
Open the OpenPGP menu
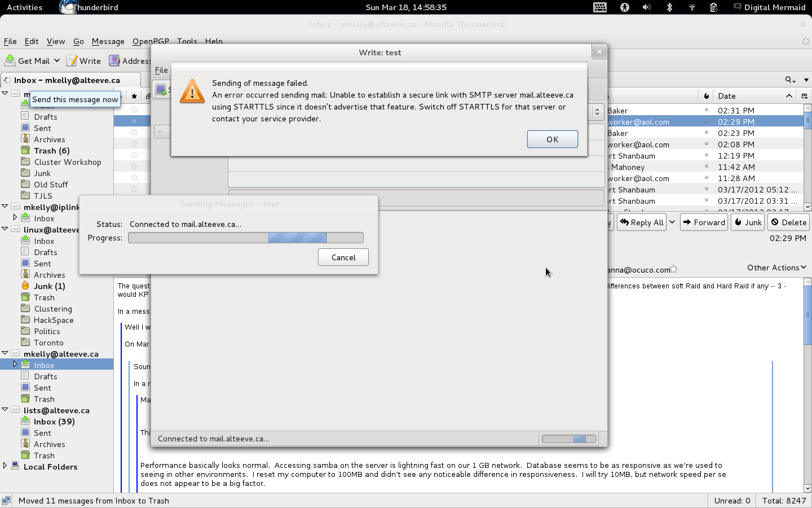point(151,41)
